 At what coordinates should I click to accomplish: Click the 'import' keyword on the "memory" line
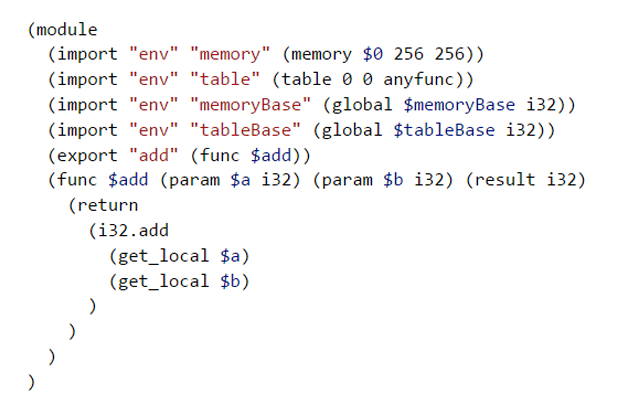pyautogui.click(x=87, y=54)
